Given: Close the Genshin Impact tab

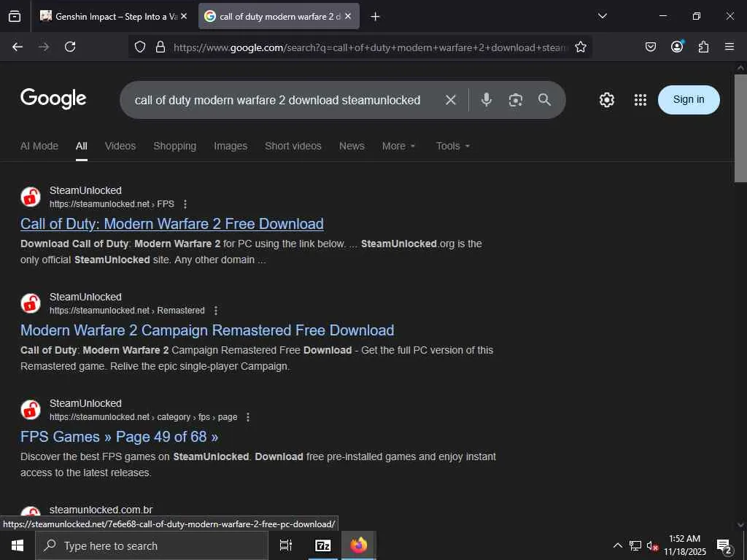Looking at the screenshot, I should pos(184,16).
